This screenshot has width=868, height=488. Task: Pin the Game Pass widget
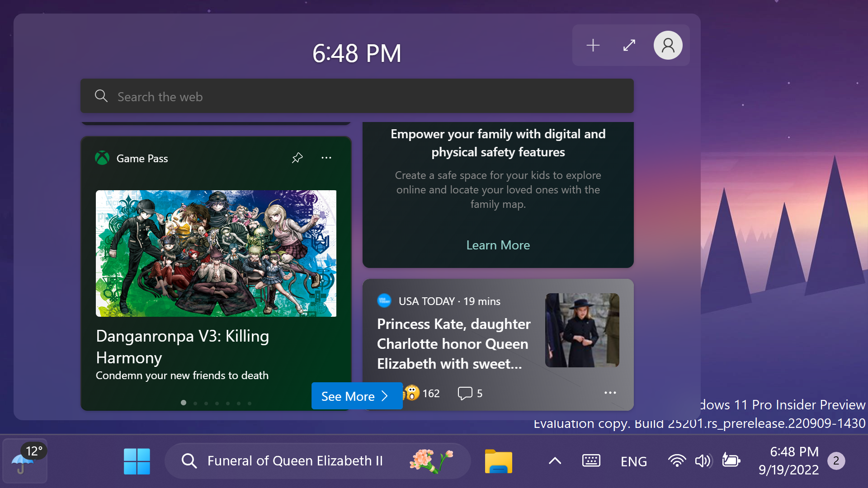[297, 158]
